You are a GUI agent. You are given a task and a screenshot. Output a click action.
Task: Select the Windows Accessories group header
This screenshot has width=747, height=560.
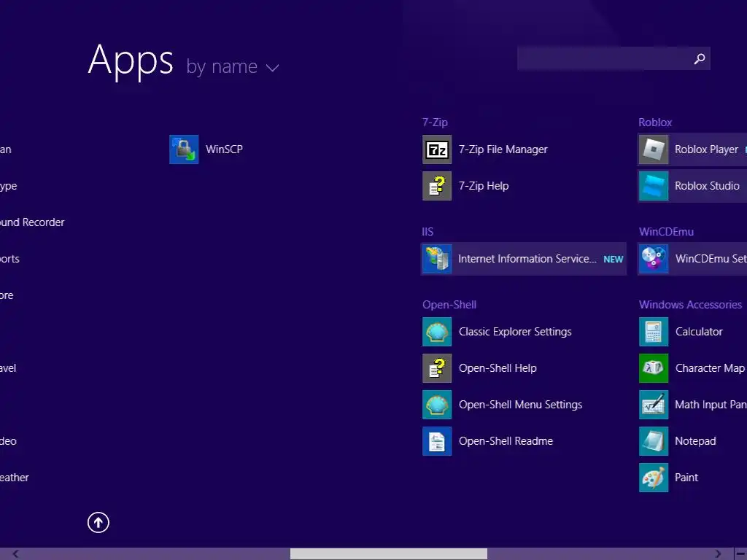coord(690,305)
